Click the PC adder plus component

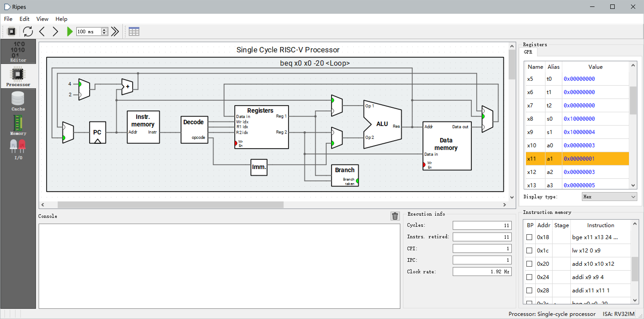pyautogui.click(x=127, y=87)
